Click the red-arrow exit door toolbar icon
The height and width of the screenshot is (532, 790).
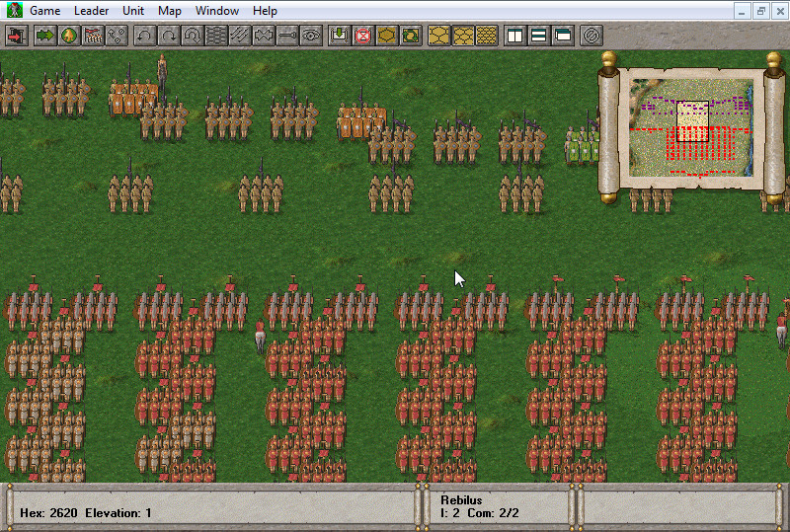[x=17, y=36]
